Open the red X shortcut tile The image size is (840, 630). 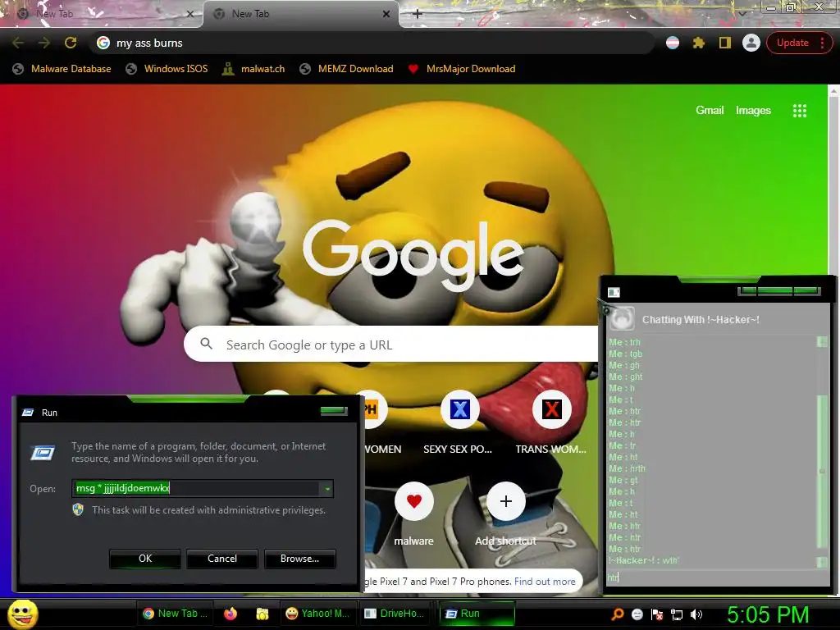pyautogui.click(x=552, y=409)
